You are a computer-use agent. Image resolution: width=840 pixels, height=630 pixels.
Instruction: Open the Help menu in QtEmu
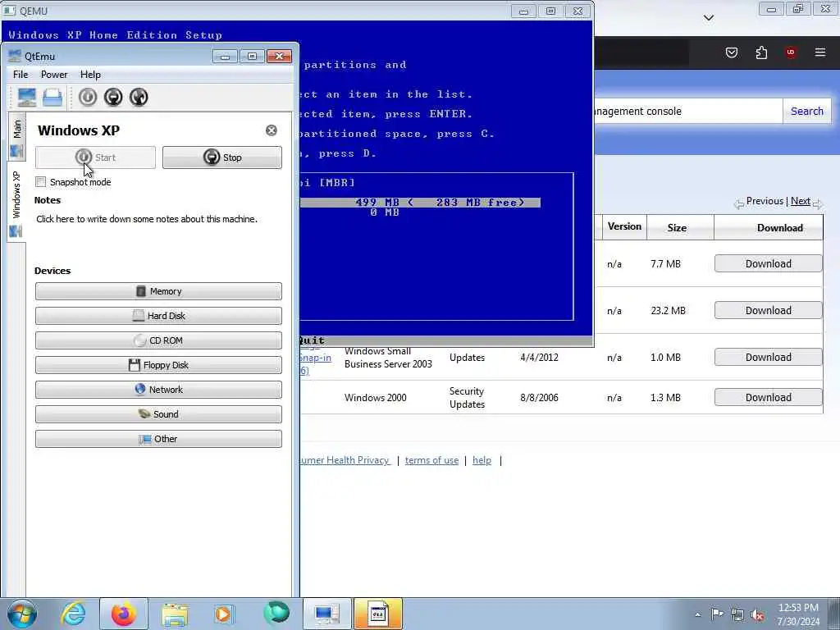[90, 75]
